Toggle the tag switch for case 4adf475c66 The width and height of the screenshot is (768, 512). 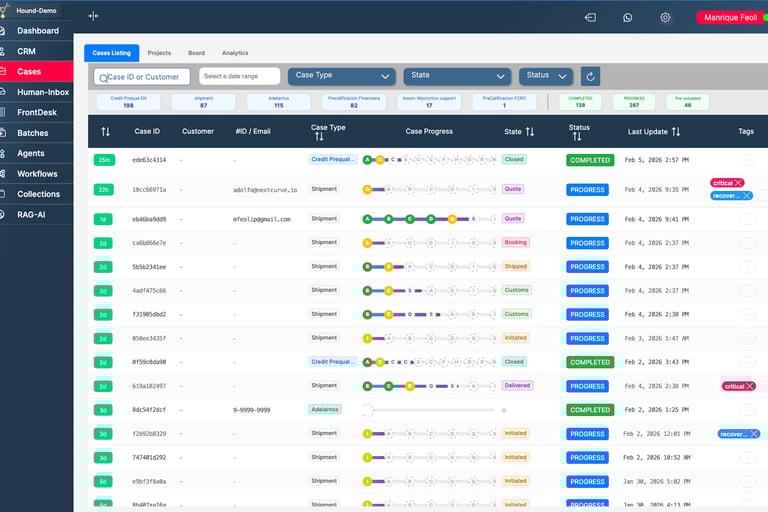point(747,291)
